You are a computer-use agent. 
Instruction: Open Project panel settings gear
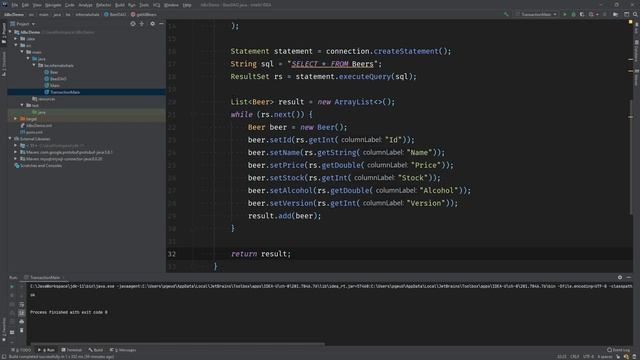(x=152, y=24)
